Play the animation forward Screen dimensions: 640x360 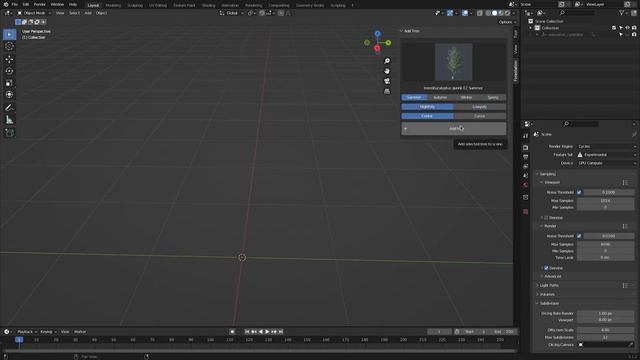267,332
